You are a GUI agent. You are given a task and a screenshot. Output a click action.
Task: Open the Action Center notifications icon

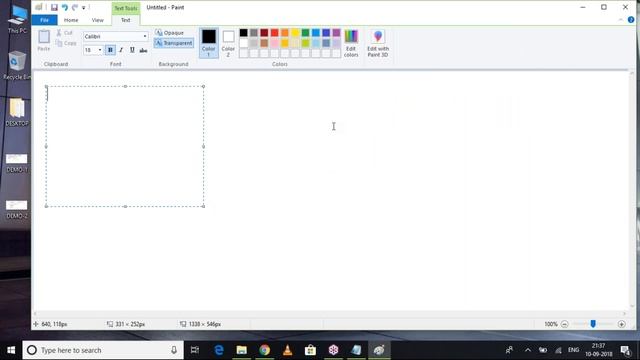click(625, 350)
